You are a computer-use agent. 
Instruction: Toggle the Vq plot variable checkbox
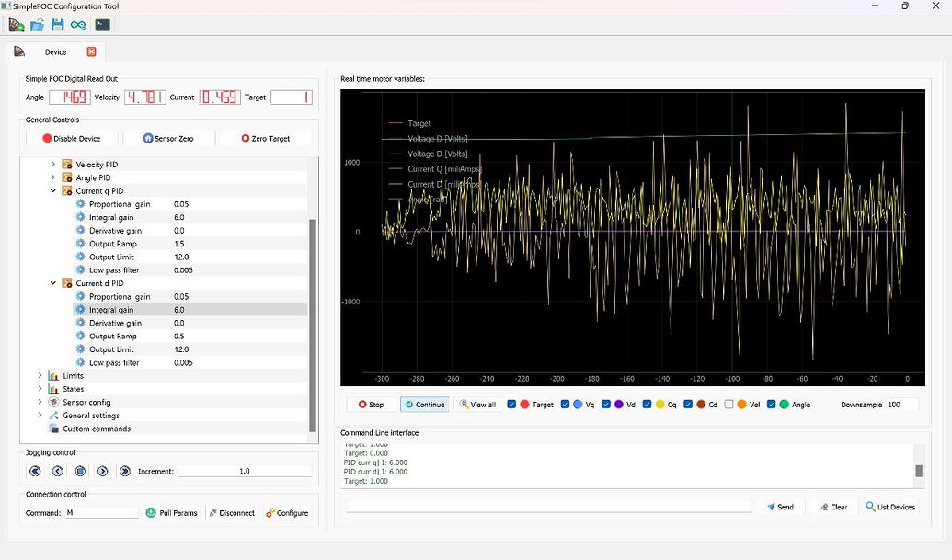[x=565, y=402]
